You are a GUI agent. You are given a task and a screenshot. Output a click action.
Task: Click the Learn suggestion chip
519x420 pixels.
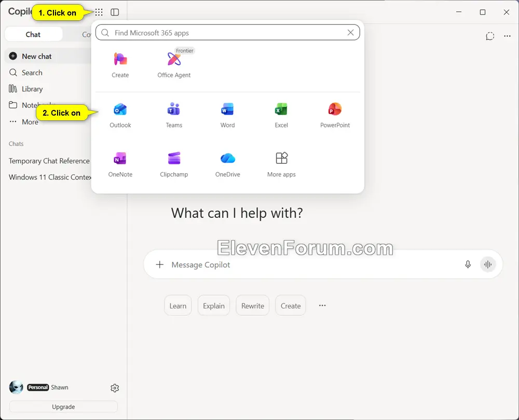(177, 305)
